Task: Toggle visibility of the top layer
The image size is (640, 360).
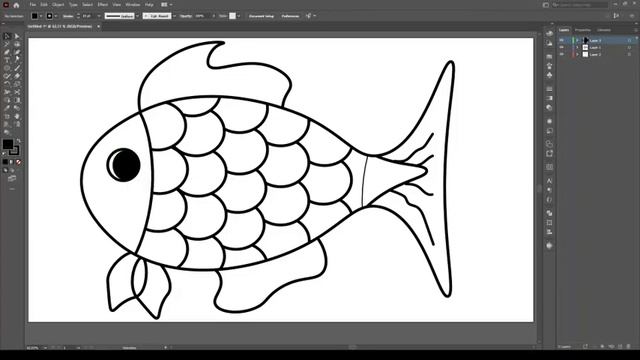Action: point(562,40)
